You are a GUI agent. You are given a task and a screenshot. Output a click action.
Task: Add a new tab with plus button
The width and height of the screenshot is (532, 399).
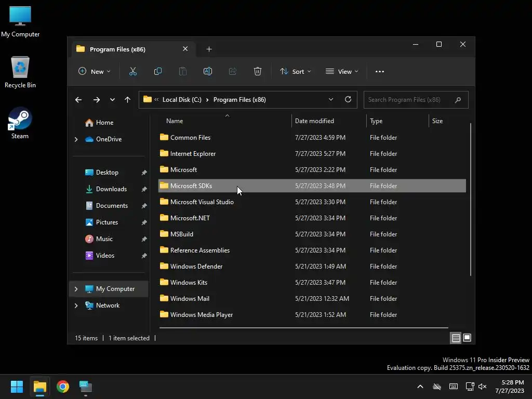pos(209,49)
